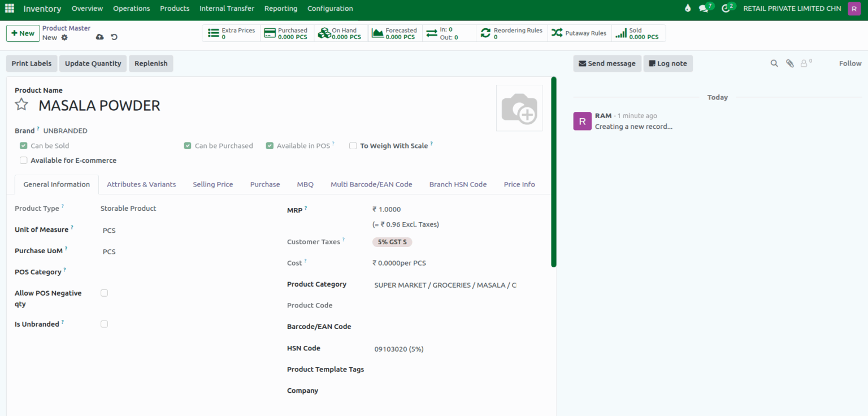Tick the Available for E-commerce checkbox
The width and height of the screenshot is (868, 416).
click(24, 161)
